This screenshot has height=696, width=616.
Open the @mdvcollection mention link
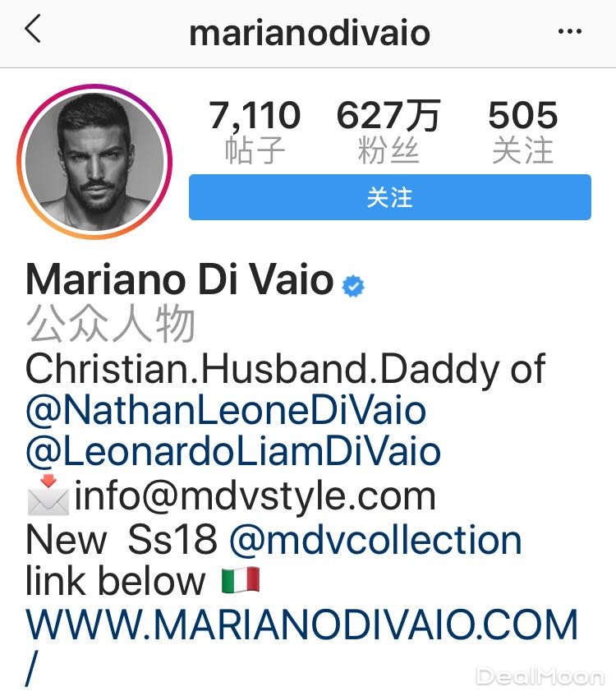[375, 540]
